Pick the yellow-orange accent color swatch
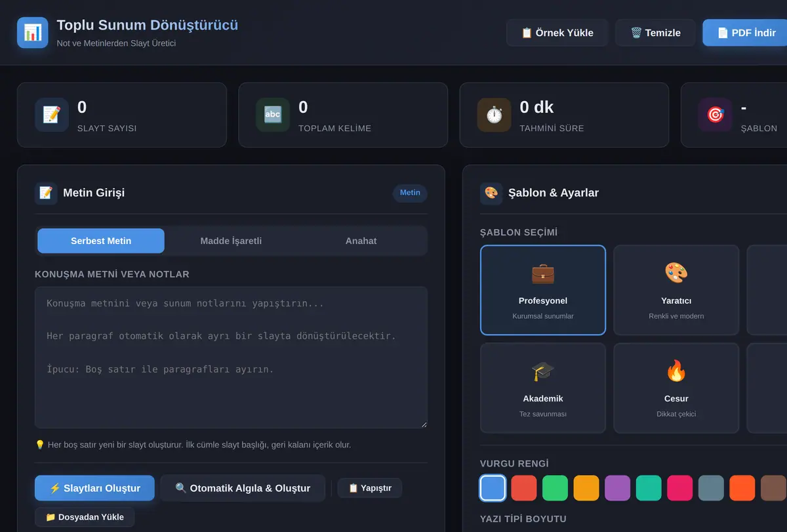Screen dimensions: 787x532 coord(586,488)
